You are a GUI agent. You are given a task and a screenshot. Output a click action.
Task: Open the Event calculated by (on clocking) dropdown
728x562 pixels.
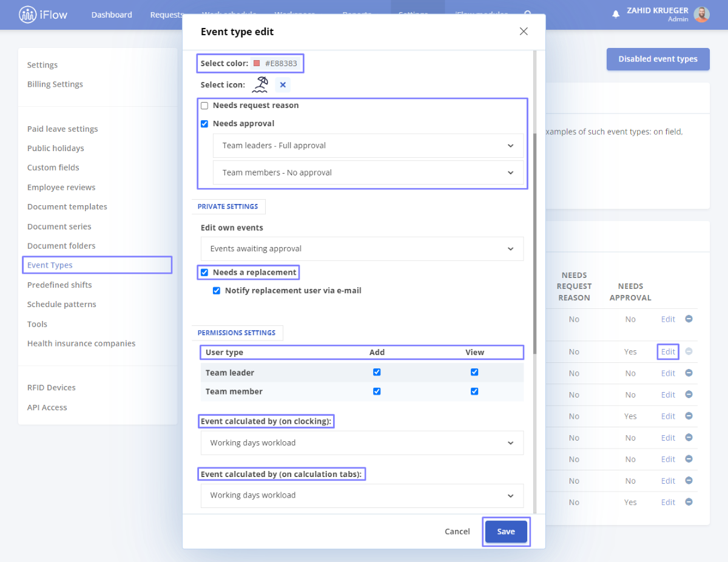click(362, 443)
